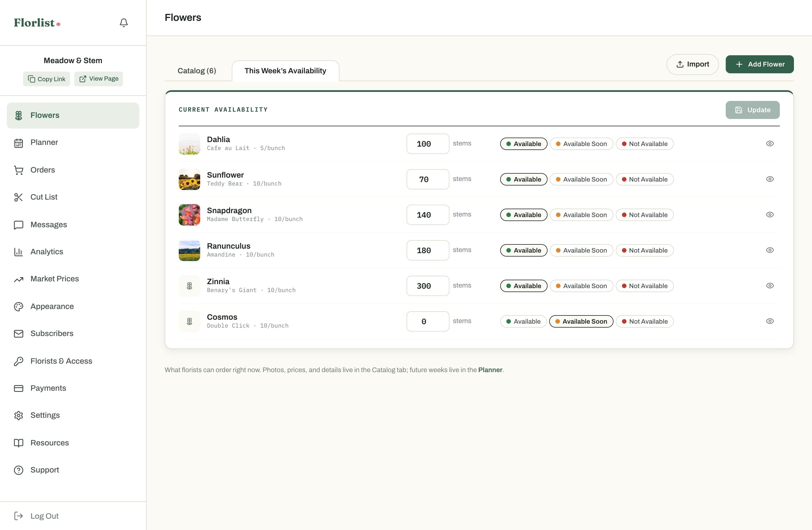Screen dimensions: 812x530
Task: Click the Dahlia thumbnail image
Action: [x=189, y=144]
